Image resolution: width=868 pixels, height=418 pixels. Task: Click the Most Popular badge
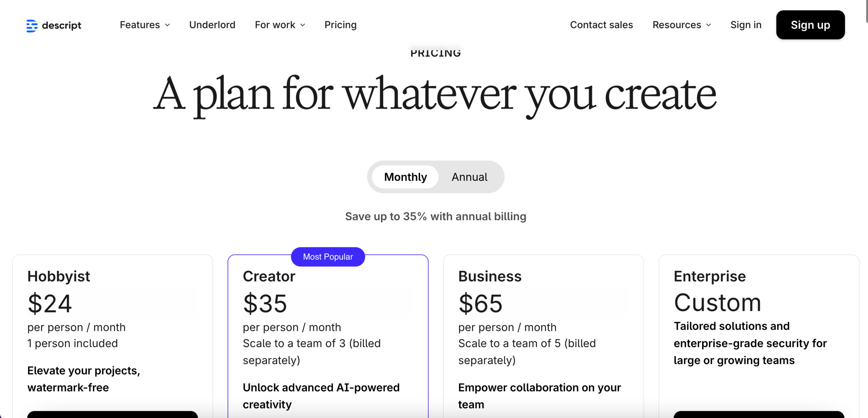[328, 257]
